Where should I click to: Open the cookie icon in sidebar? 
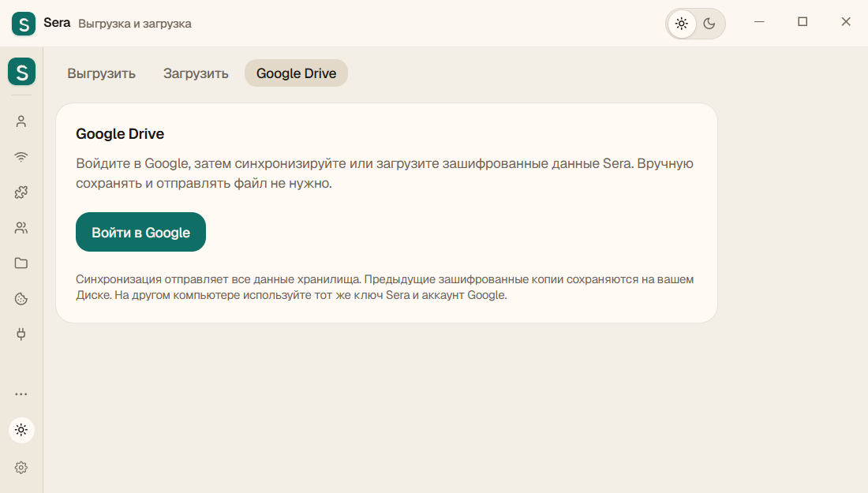(21, 299)
